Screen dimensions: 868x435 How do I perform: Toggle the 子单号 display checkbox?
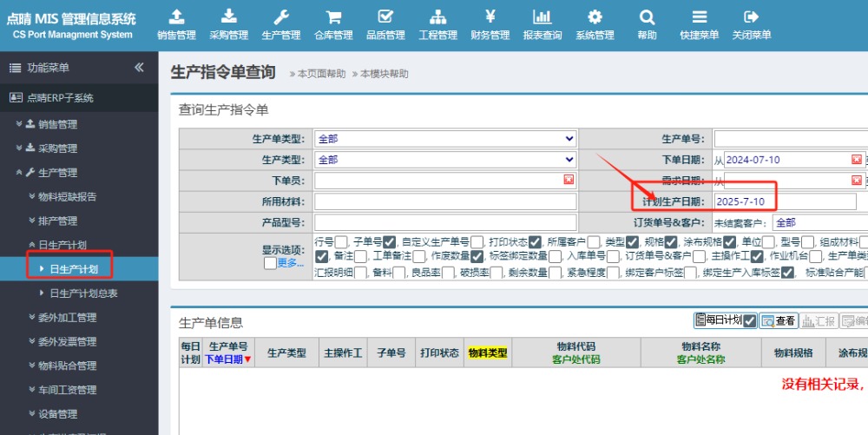(x=390, y=242)
